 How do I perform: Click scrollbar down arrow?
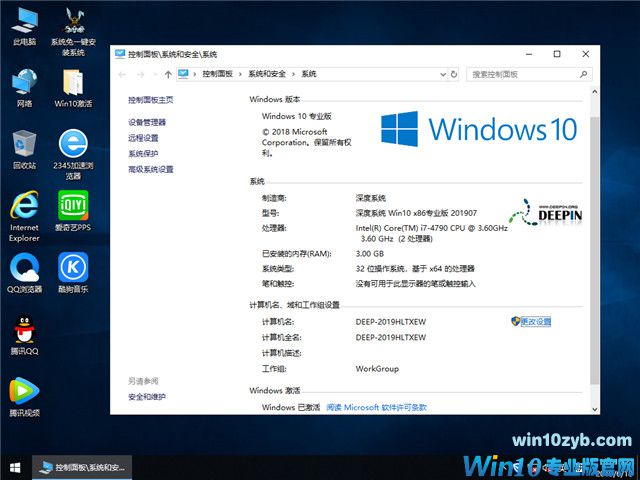(595, 409)
